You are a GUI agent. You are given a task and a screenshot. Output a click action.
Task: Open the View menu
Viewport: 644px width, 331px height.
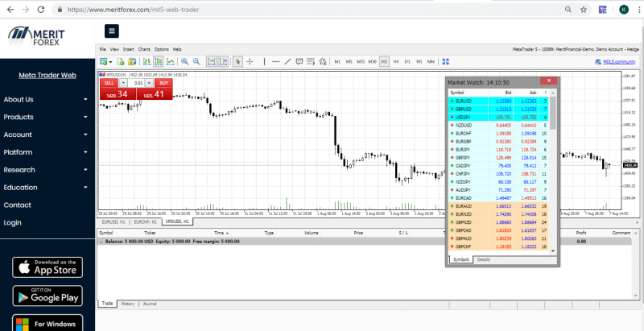(114, 49)
